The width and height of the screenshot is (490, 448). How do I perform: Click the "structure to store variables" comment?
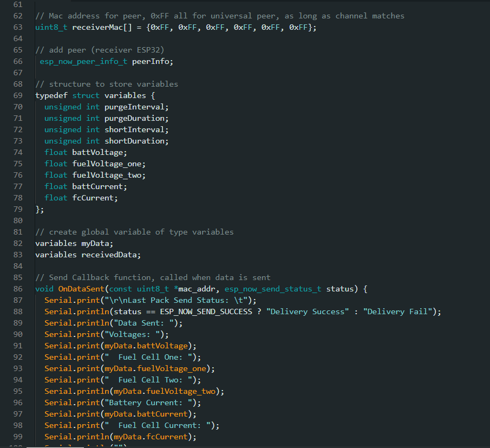click(107, 84)
